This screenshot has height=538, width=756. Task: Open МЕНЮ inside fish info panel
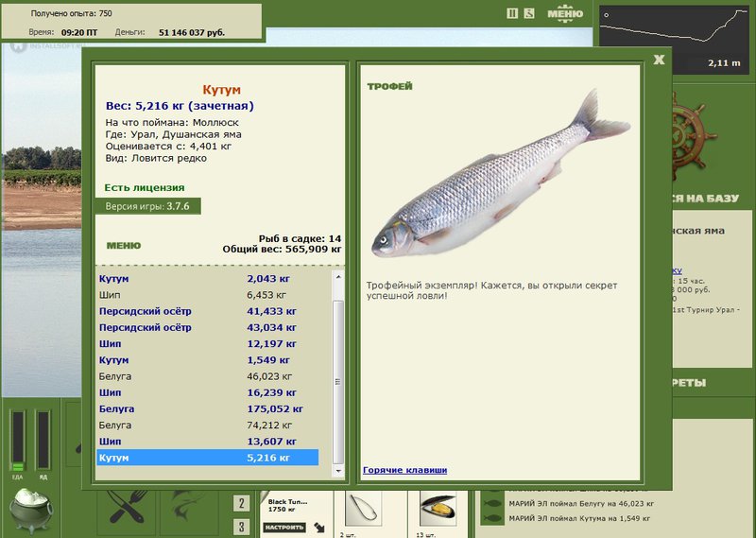(124, 246)
